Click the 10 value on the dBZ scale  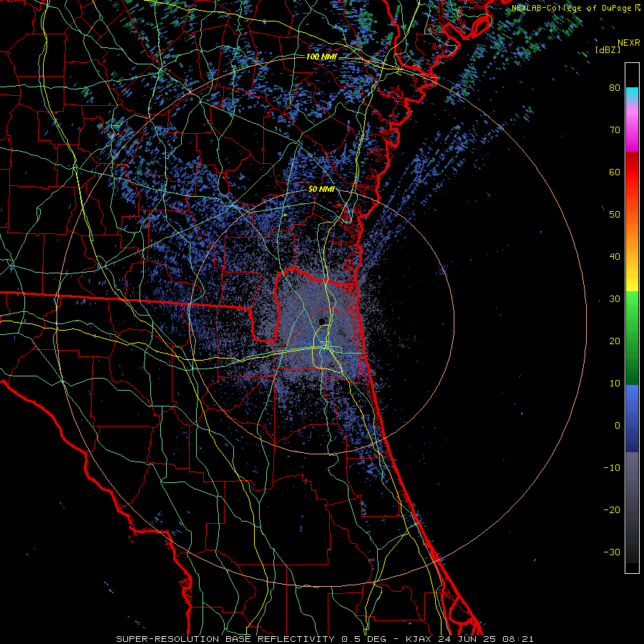pyautogui.click(x=615, y=384)
